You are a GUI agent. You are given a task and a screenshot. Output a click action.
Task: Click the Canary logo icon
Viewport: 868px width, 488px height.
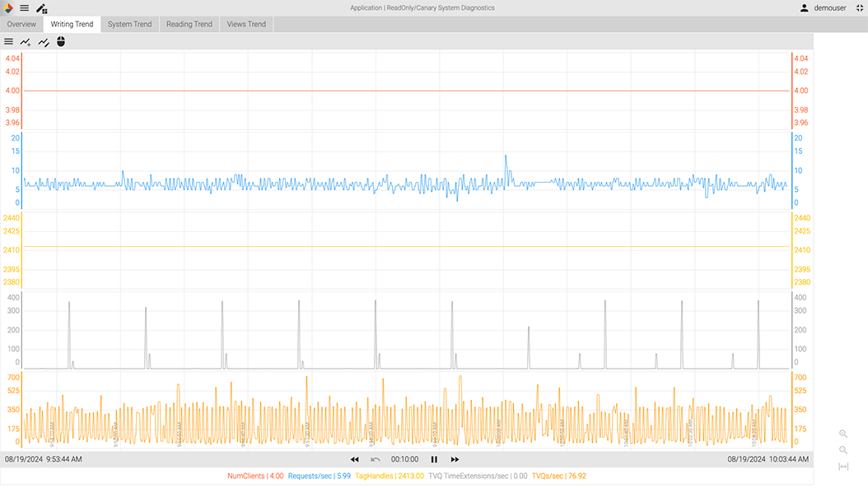(8, 8)
